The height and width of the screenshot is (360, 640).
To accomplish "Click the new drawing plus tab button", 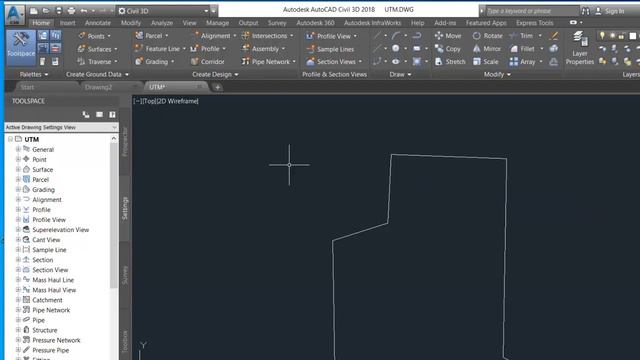I will [x=217, y=87].
